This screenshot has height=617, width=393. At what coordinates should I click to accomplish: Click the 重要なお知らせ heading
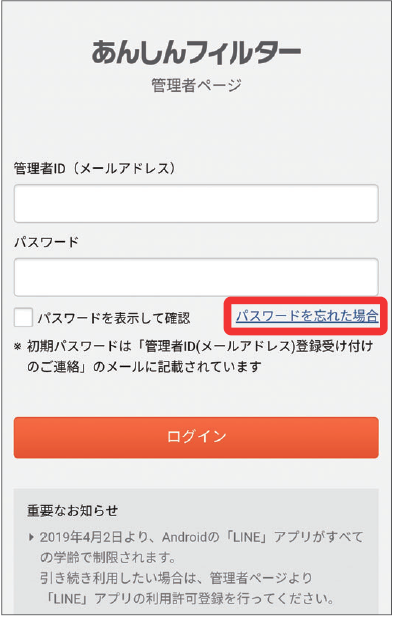pyautogui.click(x=72, y=510)
